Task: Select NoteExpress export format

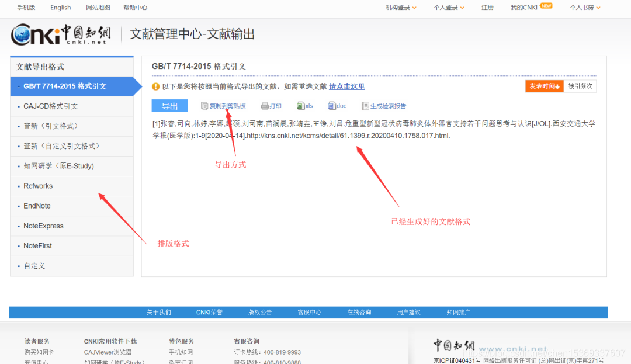Action: pyautogui.click(x=72, y=226)
